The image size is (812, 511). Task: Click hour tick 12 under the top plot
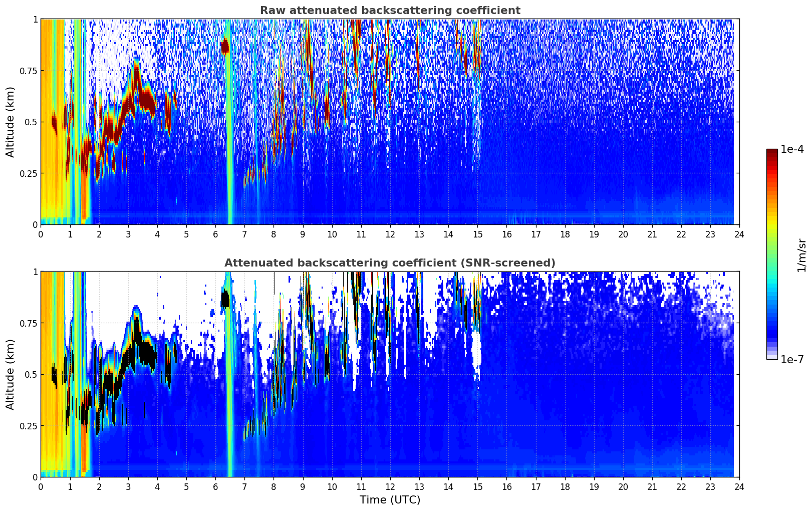click(390, 234)
